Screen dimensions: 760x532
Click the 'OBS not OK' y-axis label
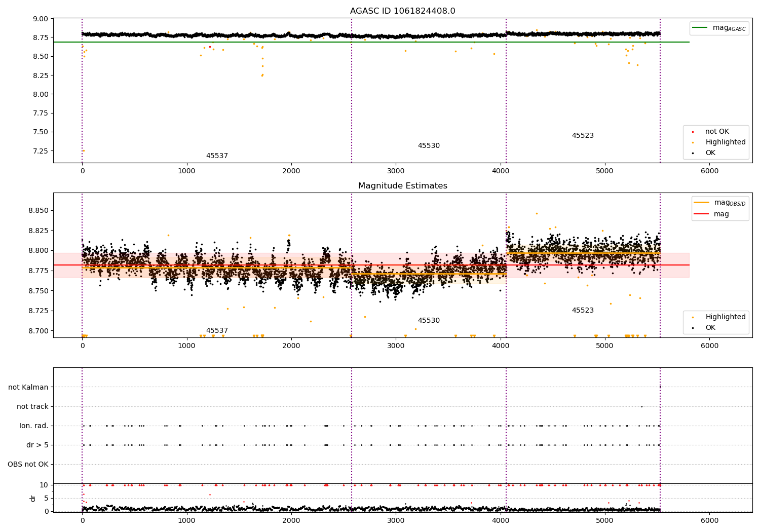coord(28,465)
